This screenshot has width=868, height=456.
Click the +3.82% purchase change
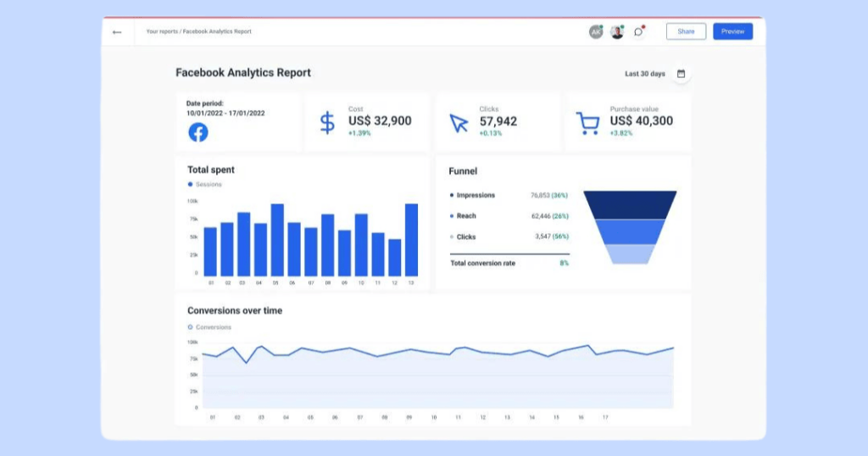pos(621,133)
